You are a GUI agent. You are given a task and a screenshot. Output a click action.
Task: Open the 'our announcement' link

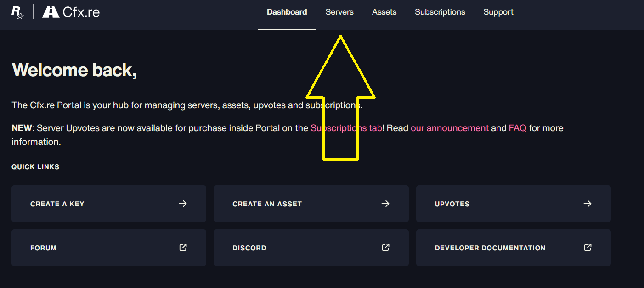point(450,128)
